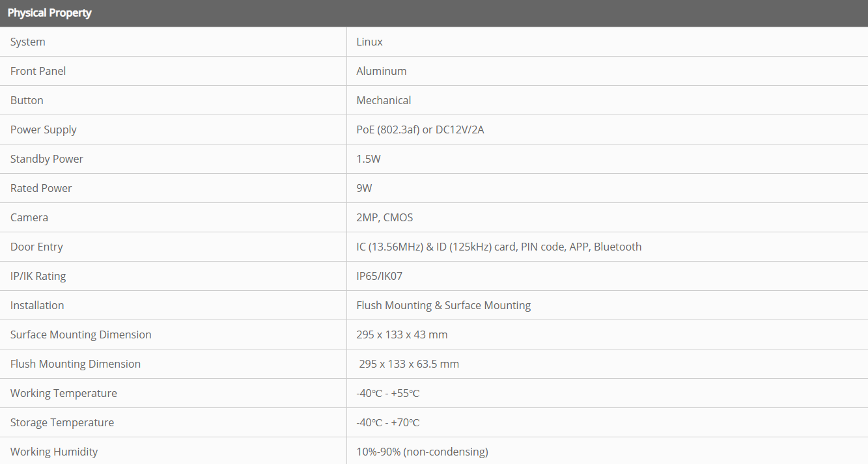Click the Mechanical button value
The height and width of the screenshot is (464, 868).
[x=384, y=100]
